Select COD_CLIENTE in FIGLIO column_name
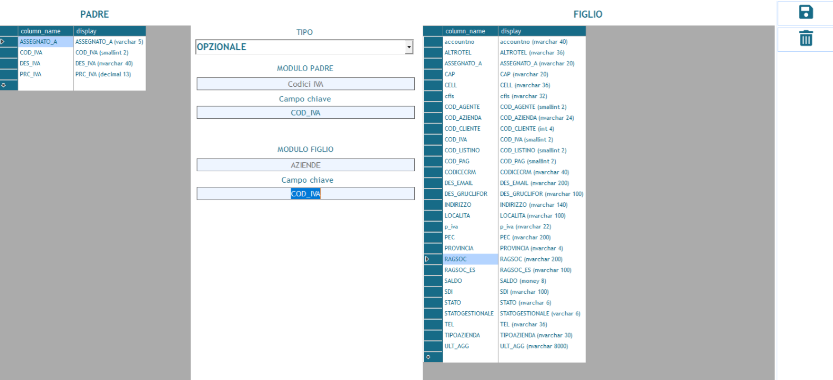This screenshot has height=380, width=833. coord(471,129)
